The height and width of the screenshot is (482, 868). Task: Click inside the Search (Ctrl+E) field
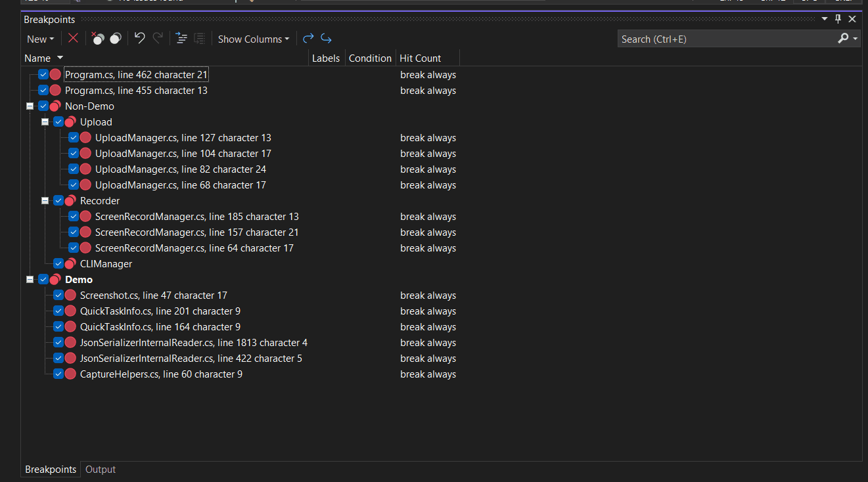(x=723, y=39)
